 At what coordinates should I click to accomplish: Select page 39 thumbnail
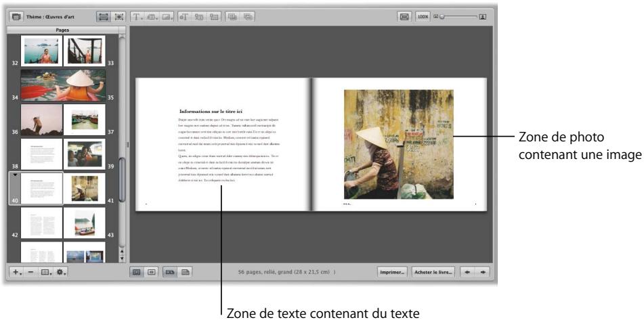85,154
